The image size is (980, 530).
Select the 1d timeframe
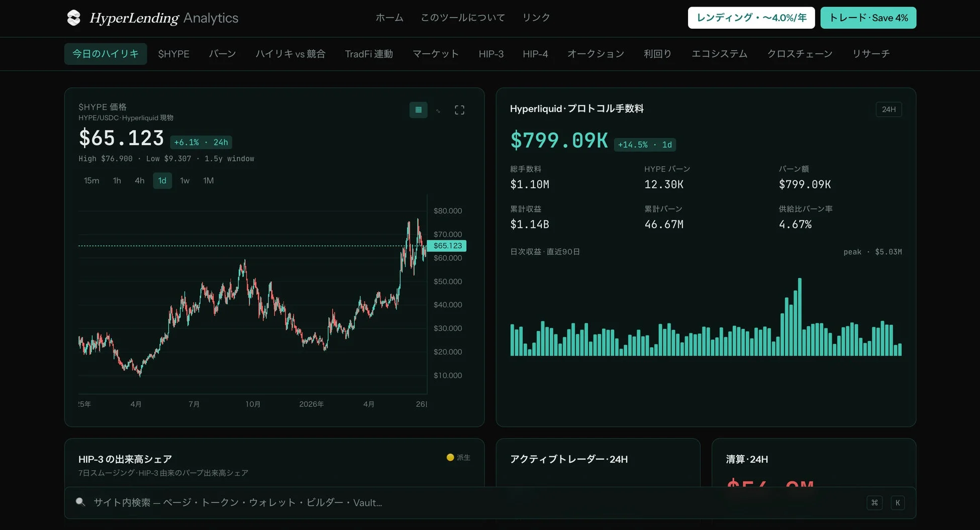pyautogui.click(x=162, y=181)
